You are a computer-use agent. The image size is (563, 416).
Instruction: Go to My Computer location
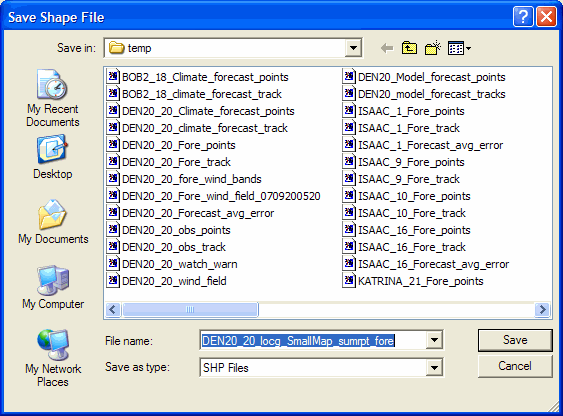click(53, 287)
